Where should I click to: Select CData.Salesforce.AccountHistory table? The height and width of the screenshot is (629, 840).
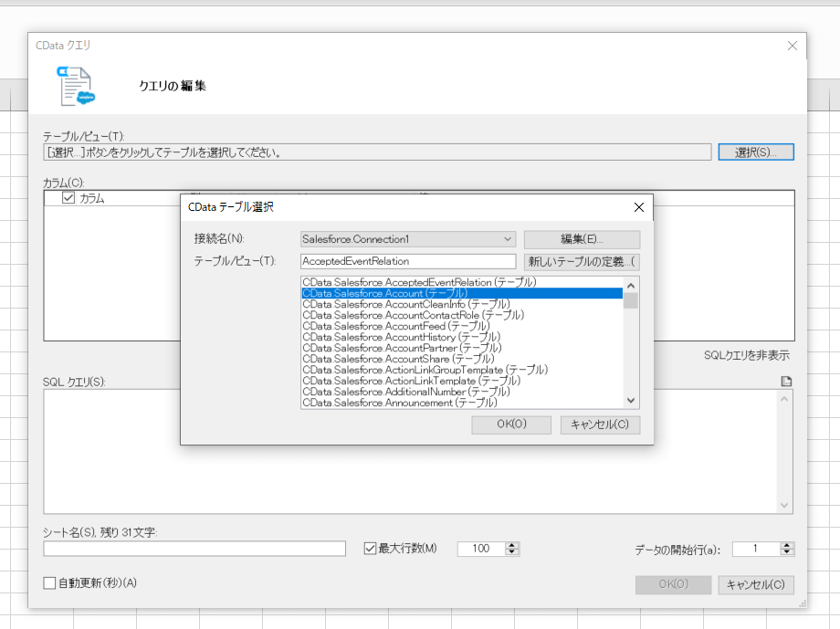pos(462,337)
